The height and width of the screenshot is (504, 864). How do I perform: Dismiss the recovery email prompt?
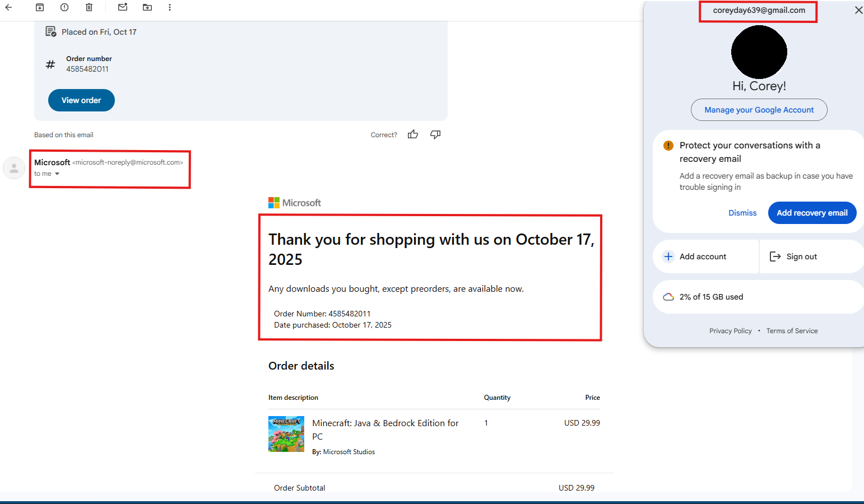[x=742, y=213]
